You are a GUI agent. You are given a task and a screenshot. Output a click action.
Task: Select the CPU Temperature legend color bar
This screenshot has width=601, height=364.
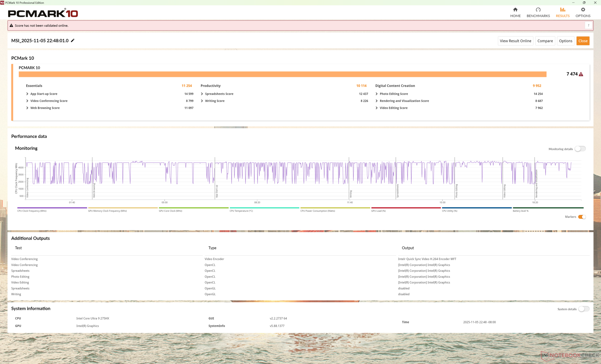coord(264,208)
